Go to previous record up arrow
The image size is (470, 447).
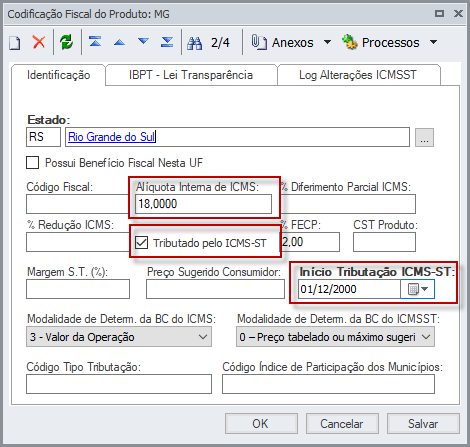(119, 42)
